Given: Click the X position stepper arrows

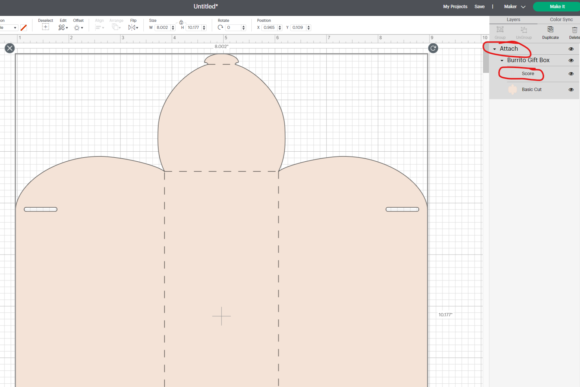Looking at the screenshot, I should point(280,28).
